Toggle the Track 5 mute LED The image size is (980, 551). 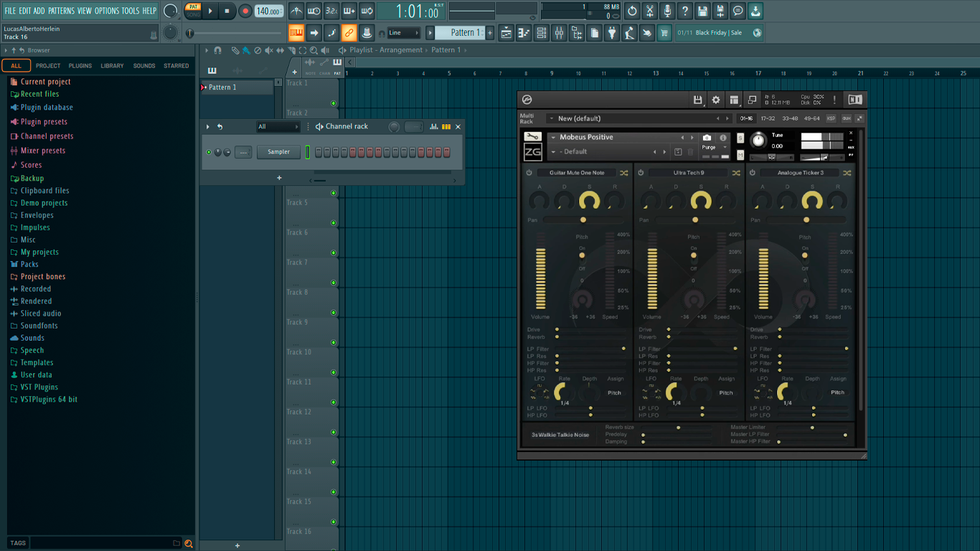334,223
